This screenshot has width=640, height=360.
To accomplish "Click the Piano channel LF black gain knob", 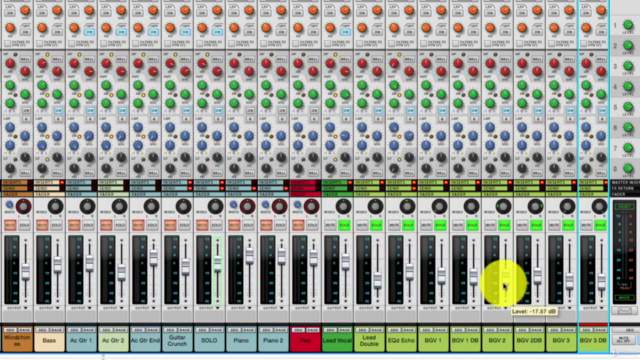I will [234, 167].
